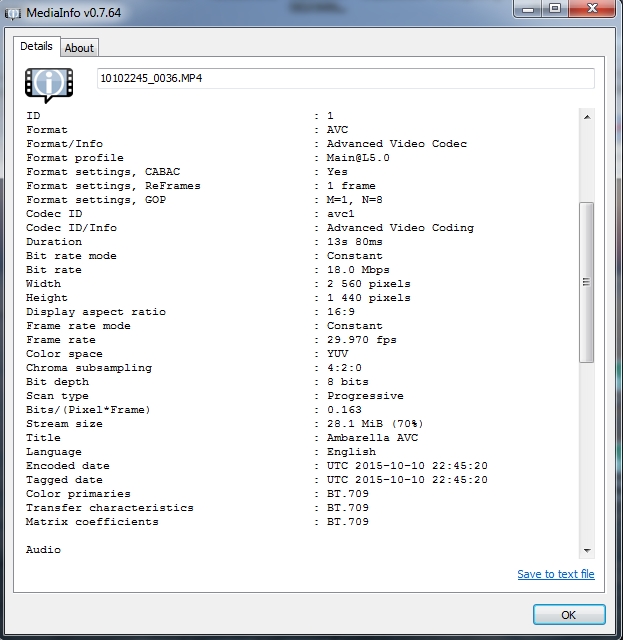
Task: Click the 29.970 fps frame rate value
Action: coord(361,340)
